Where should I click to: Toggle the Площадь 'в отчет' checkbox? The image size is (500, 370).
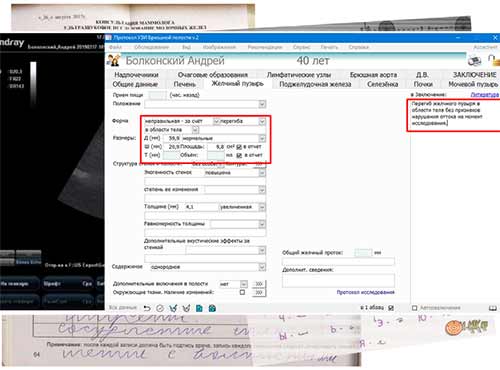click(x=239, y=147)
